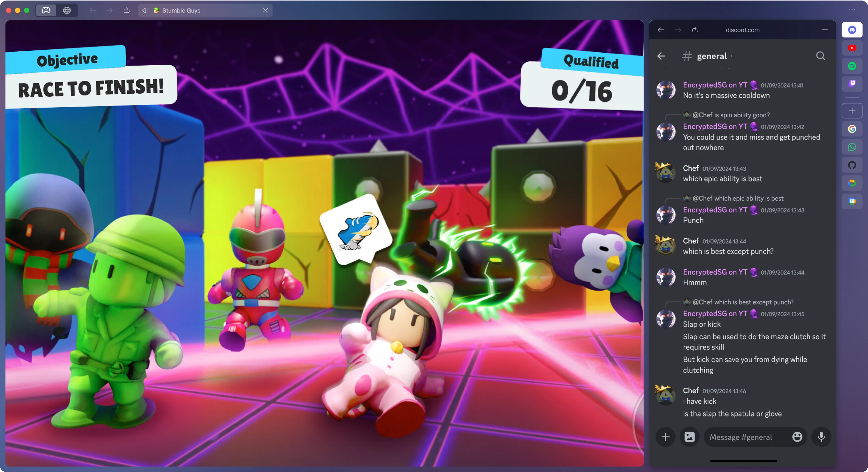This screenshot has width=868, height=472.
Task: Add a new sidebar app
Action: pyautogui.click(x=852, y=111)
